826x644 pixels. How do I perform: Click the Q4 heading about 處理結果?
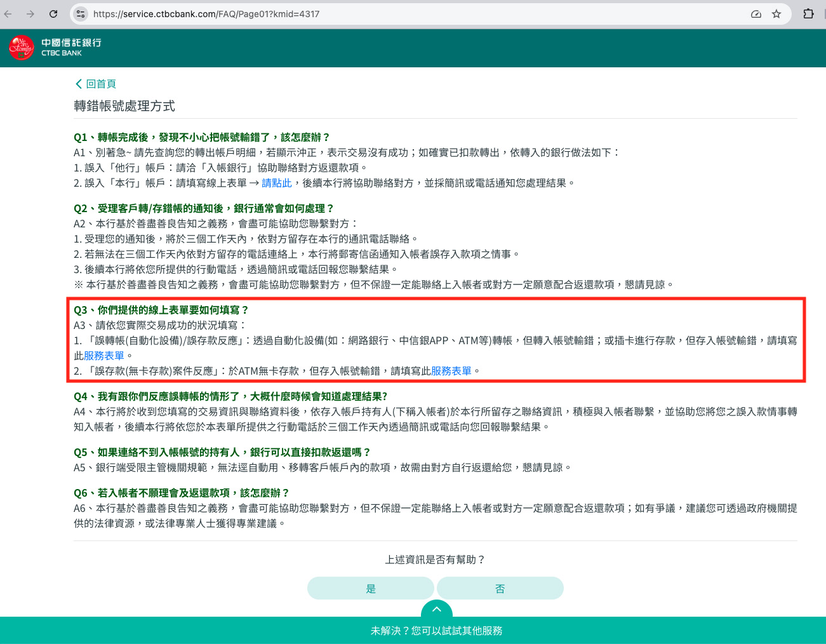point(230,396)
